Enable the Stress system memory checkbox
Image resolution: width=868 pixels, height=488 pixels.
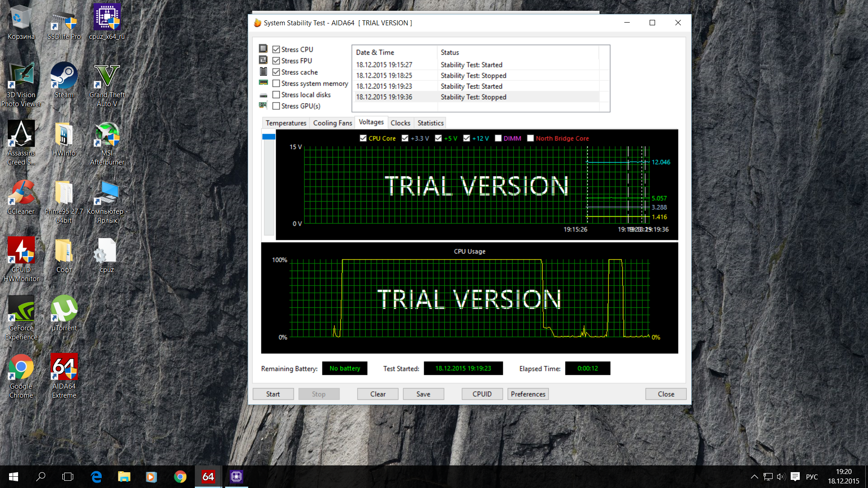click(276, 84)
